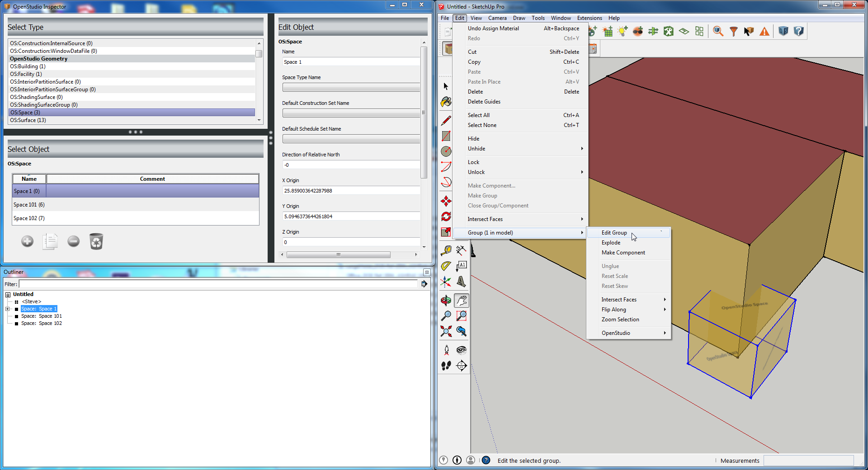
Task: Click the X Origin value field
Action: [351, 191]
